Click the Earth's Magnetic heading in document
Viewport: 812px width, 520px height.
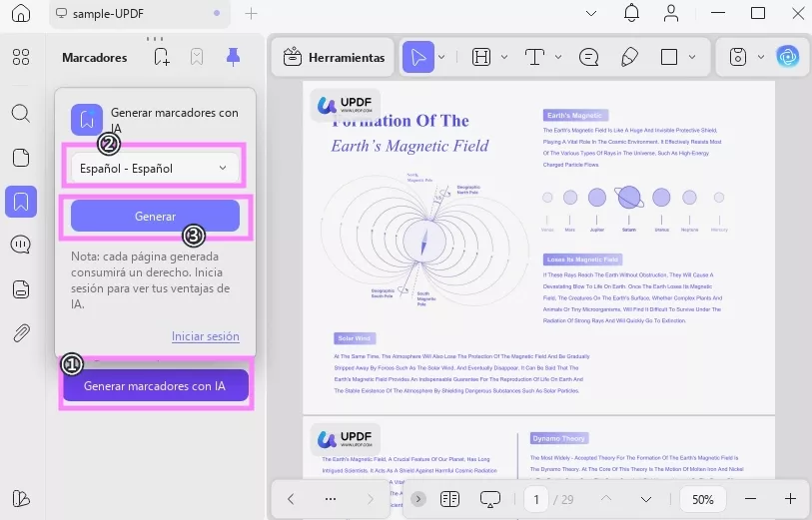coord(575,115)
